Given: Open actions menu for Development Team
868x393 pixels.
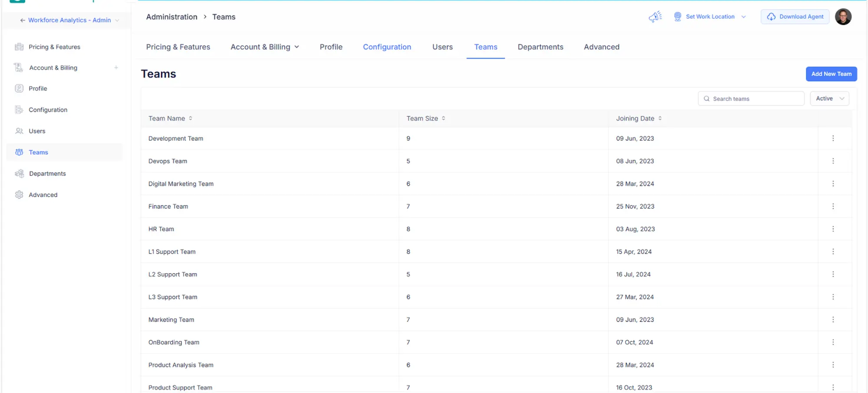Looking at the screenshot, I should [833, 138].
